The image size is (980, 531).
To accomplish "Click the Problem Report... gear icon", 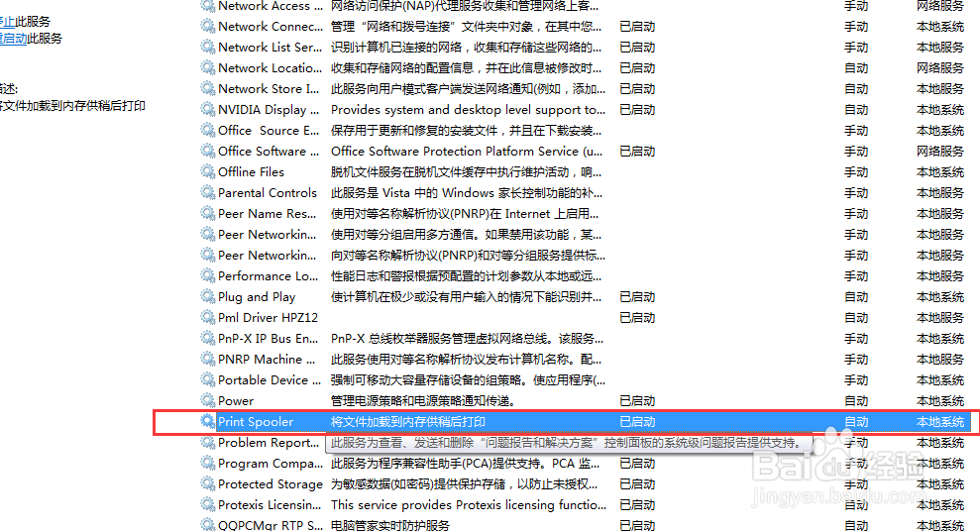I will [207, 442].
